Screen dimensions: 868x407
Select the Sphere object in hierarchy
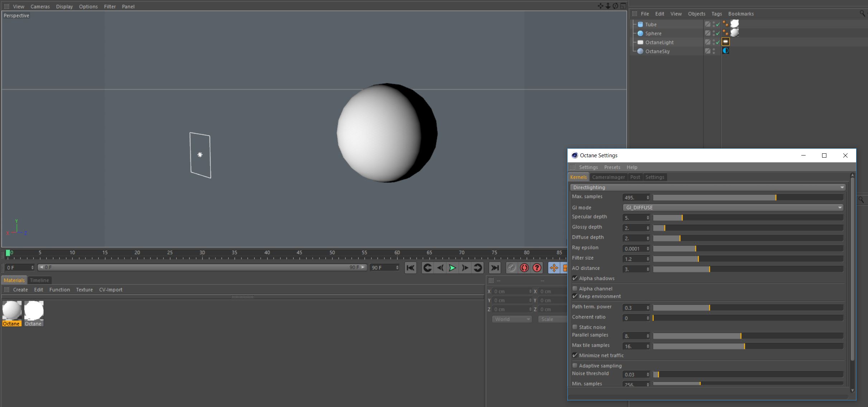(653, 33)
